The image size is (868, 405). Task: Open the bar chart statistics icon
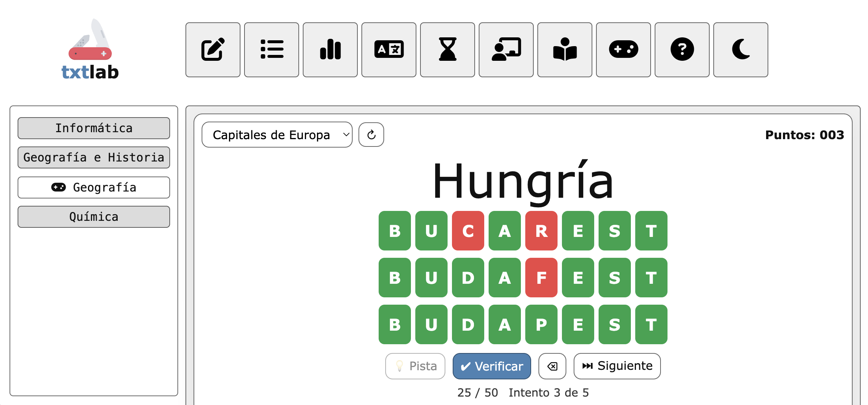tap(330, 50)
